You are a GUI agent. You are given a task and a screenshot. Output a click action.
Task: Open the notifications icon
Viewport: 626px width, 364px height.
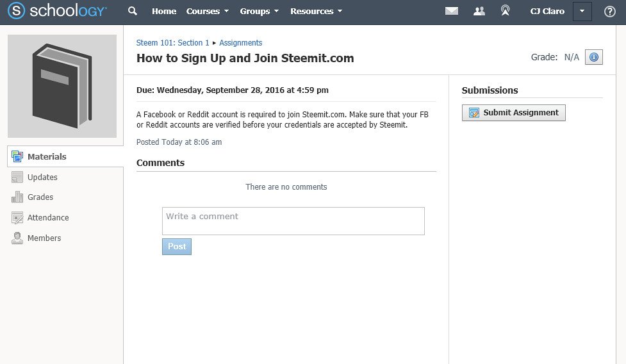coord(505,11)
